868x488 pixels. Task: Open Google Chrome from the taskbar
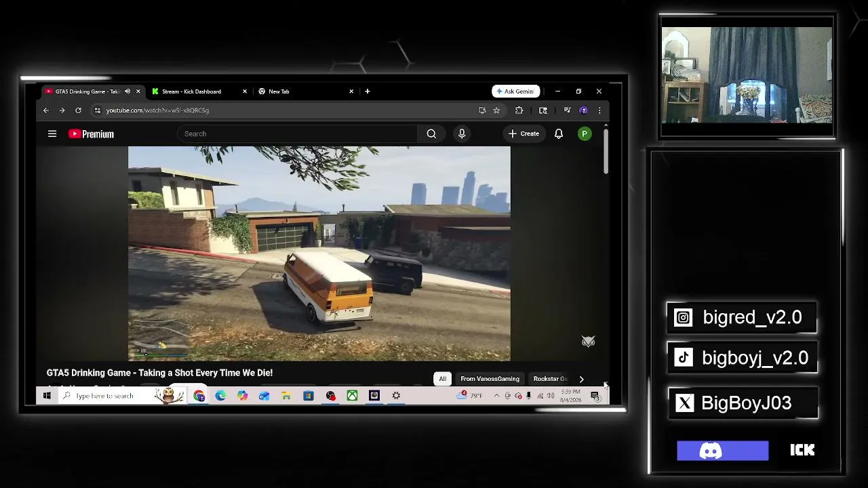[199, 396]
